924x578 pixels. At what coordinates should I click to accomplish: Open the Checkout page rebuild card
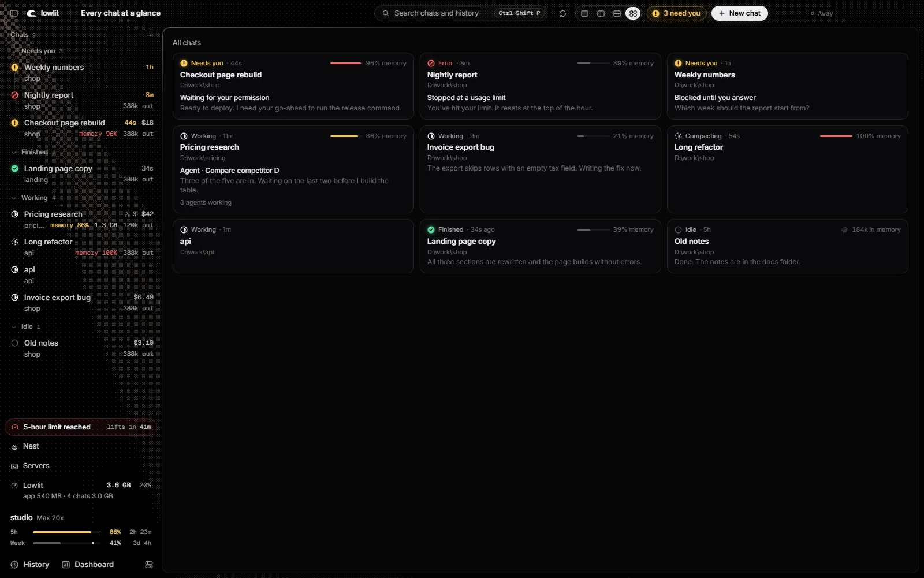(x=293, y=86)
